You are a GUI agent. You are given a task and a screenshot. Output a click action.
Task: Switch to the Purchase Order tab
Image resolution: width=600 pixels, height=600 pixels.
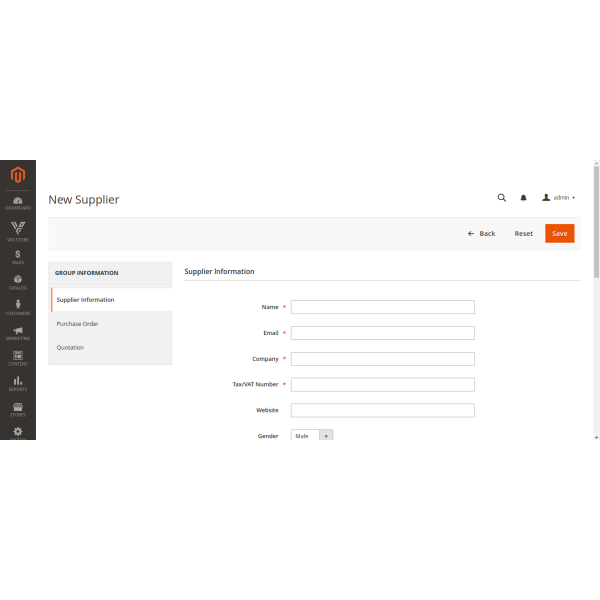78,324
